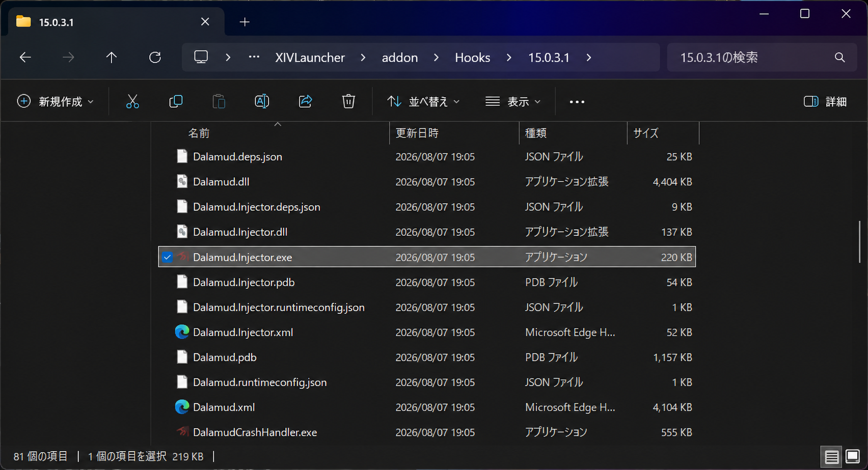Open the 並べ替え sort dropdown
The image size is (868, 470).
point(423,102)
